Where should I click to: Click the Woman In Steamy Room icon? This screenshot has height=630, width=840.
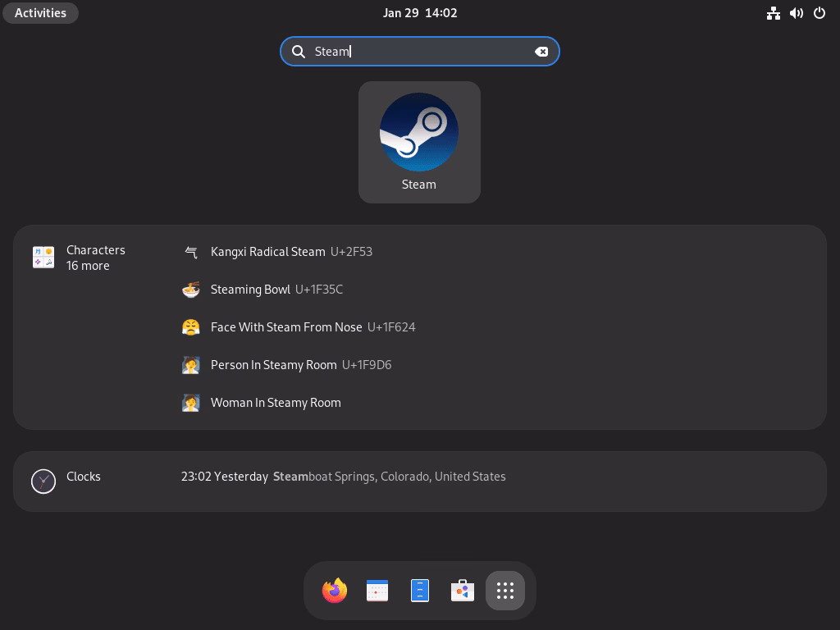pyautogui.click(x=190, y=403)
